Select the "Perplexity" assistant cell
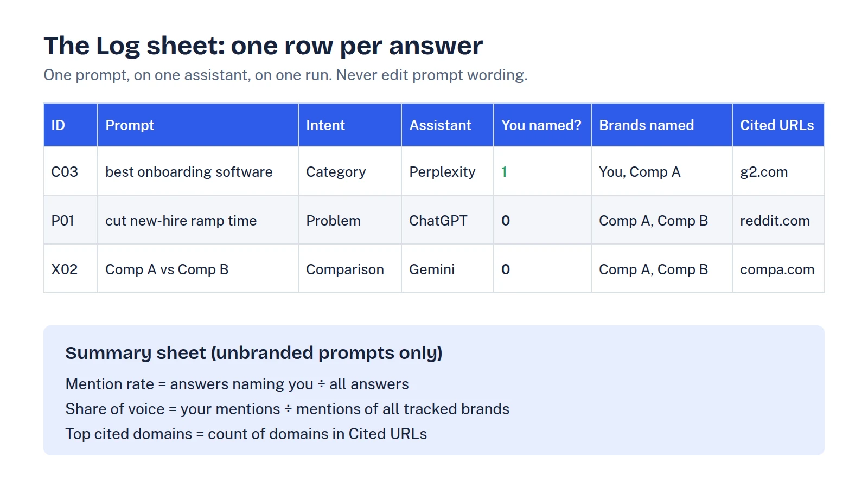Screen dimensions: 868x488 pyautogui.click(x=448, y=171)
